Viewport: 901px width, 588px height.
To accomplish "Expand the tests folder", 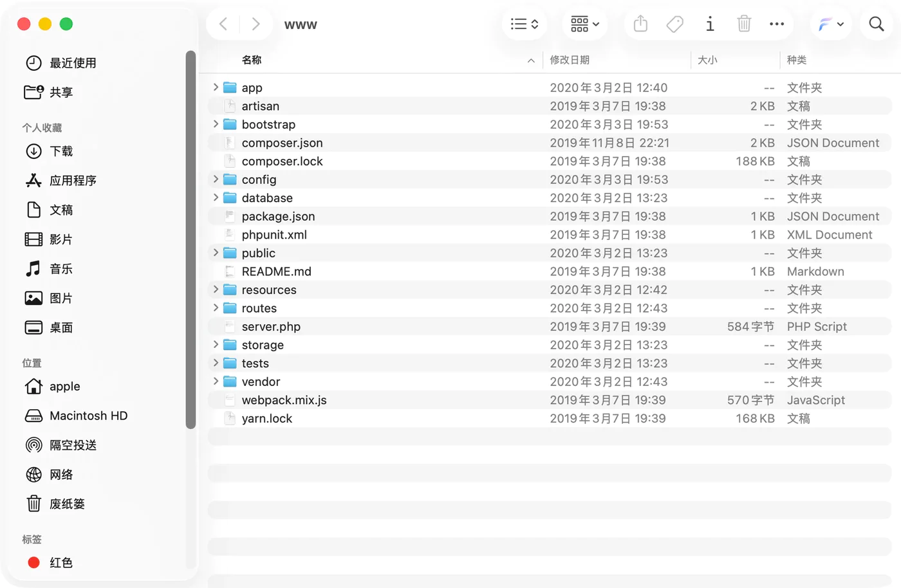I will (216, 363).
